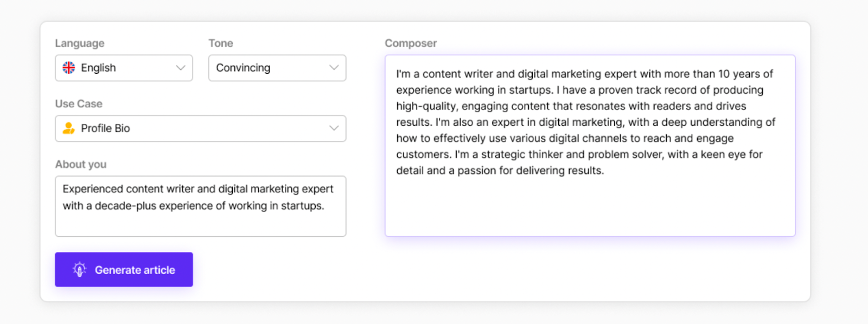Expand the Use Case dropdown chevron
This screenshot has height=324, width=868.
(x=334, y=128)
